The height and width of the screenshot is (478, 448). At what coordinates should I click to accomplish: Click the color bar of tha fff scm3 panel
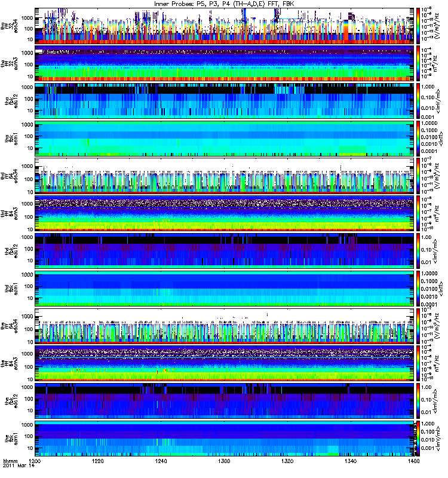(418, 63)
